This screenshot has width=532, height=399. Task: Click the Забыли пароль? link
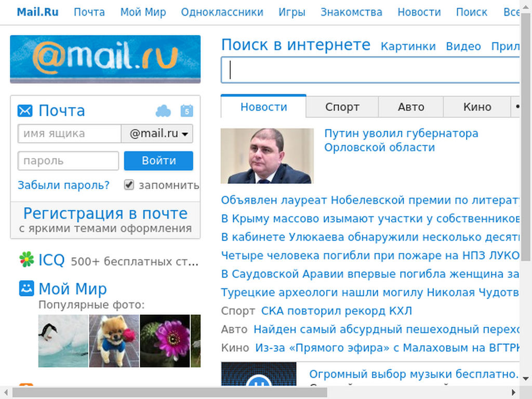tap(63, 185)
